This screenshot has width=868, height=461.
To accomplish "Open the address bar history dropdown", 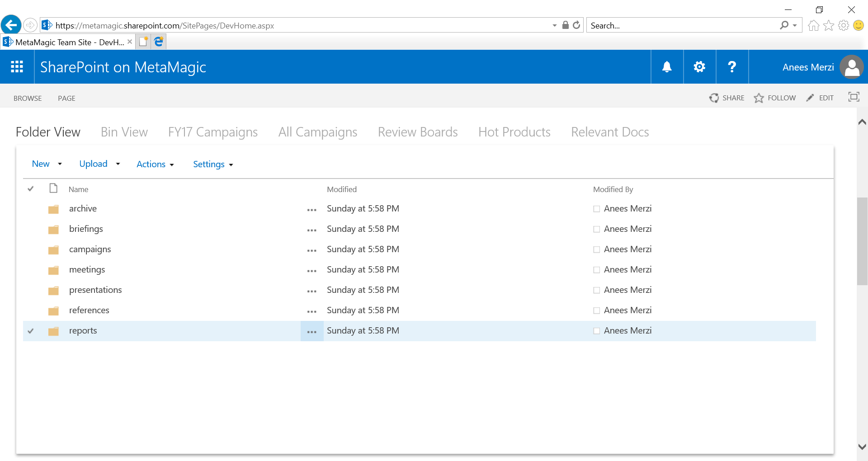I will pyautogui.click(x=555, y=25).
